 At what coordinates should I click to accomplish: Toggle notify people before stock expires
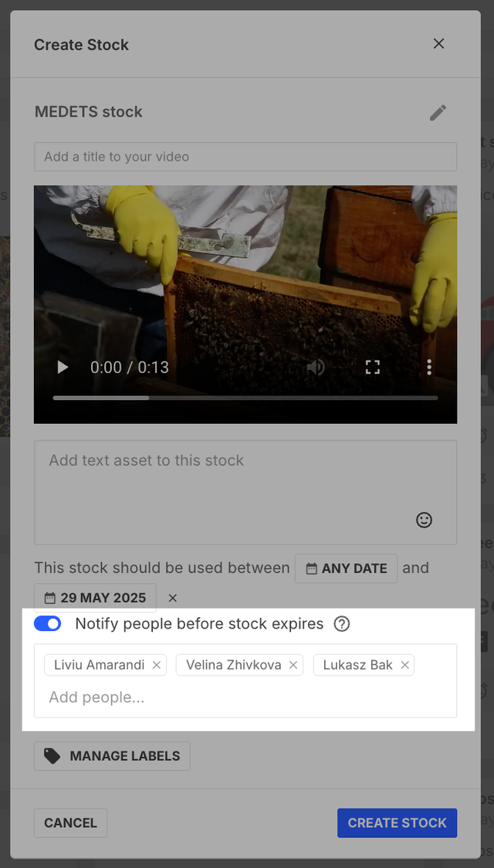[x=48, y=624]
